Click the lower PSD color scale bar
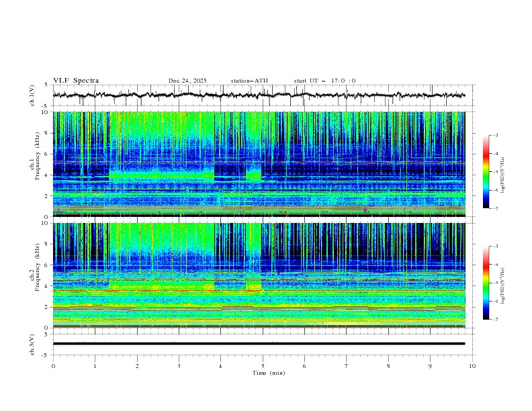 tap(486, 283)
